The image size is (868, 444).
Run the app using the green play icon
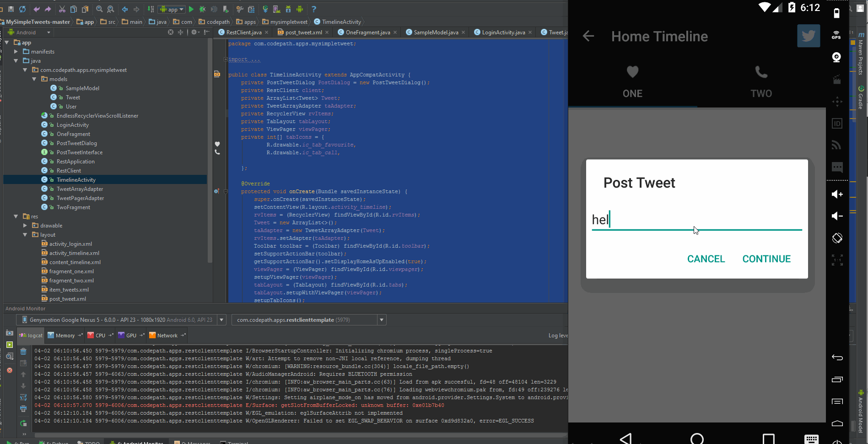tap(191, 9)
